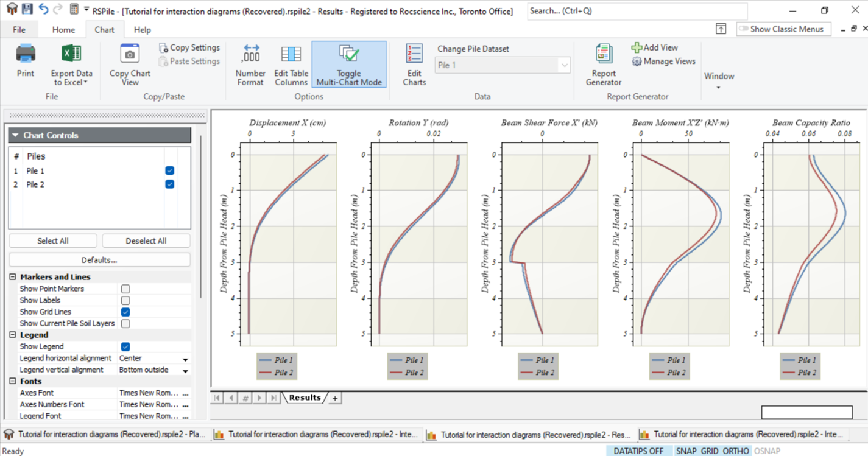The width and height of the screenshot is (868, 456).
Task: Click the Undo arrow
Action: pos(43,9)
